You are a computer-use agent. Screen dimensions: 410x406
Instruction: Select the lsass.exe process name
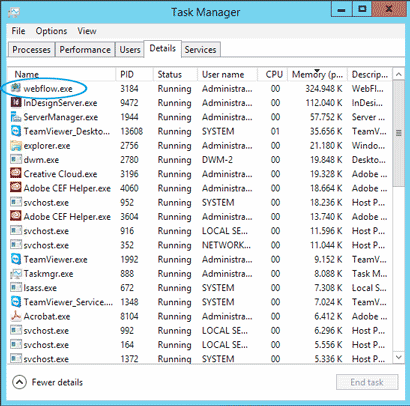click(40, 288)
